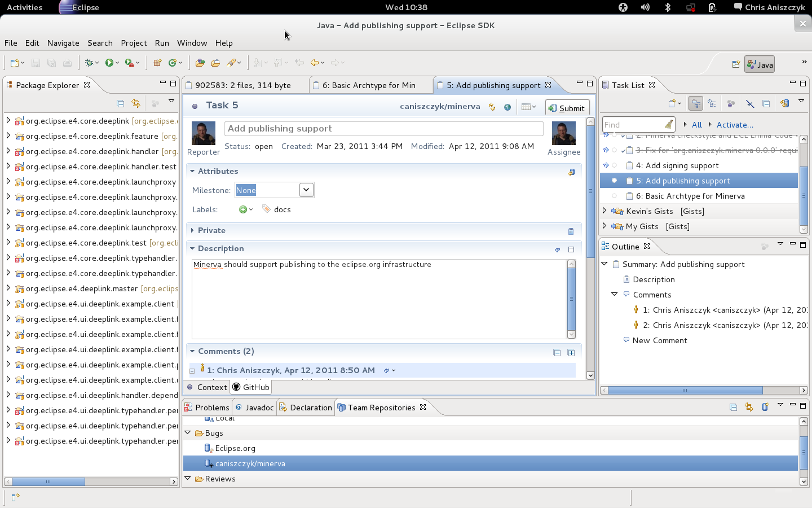Switch to the 902583: 2 files tab
The image size is (812, 508).
(244, 85)
